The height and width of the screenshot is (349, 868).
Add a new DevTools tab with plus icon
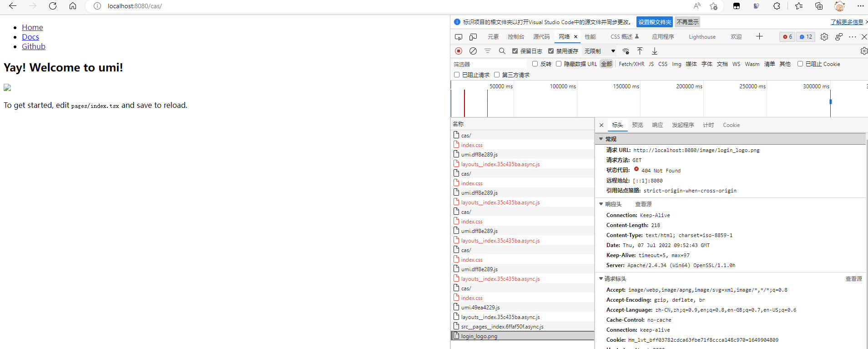(759, 36)
